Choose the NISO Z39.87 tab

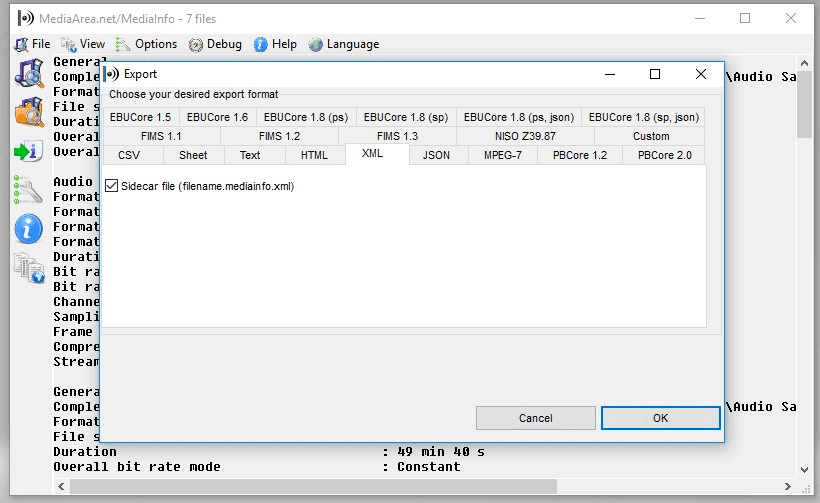point(525,136)
